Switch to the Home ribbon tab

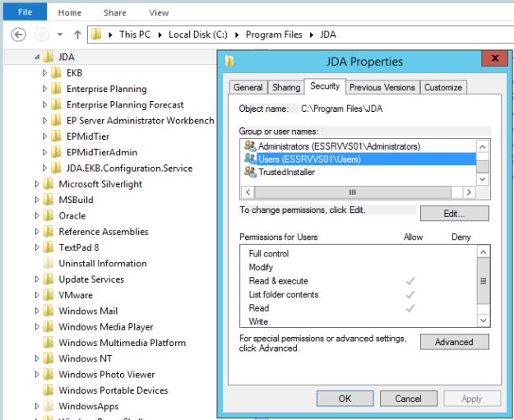click(x=70, y=13)
